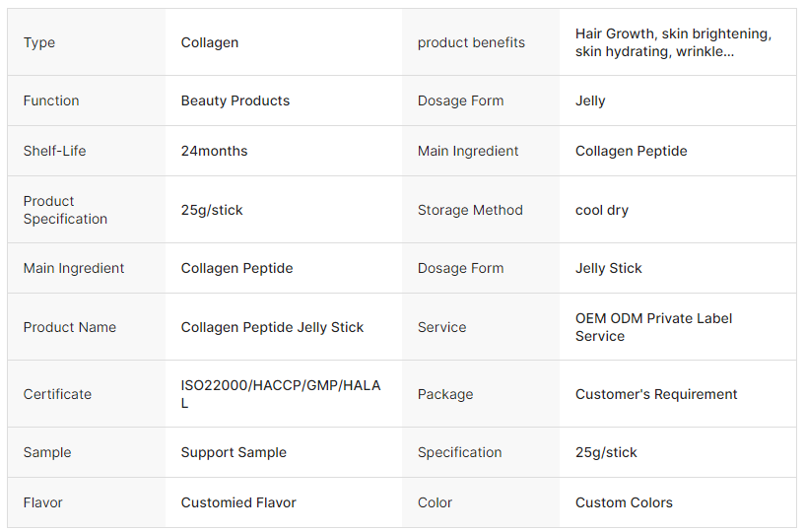
Task: Click the "Storage Method" label
Action: (470, 210)
